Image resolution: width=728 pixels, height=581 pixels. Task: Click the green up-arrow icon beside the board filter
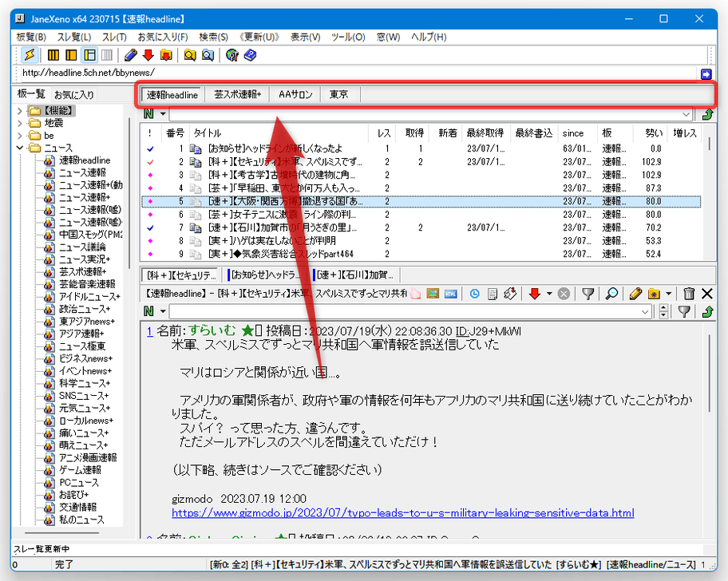(x=707, y=114)
